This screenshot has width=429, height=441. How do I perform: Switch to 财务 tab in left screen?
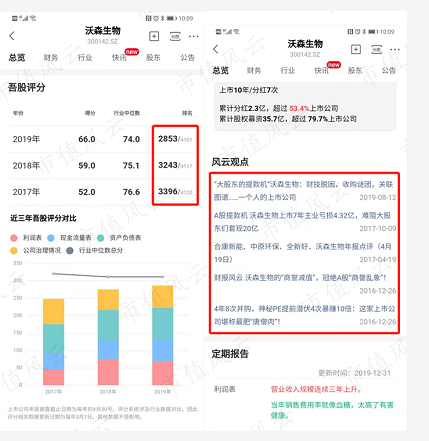[x=51, y=58]
